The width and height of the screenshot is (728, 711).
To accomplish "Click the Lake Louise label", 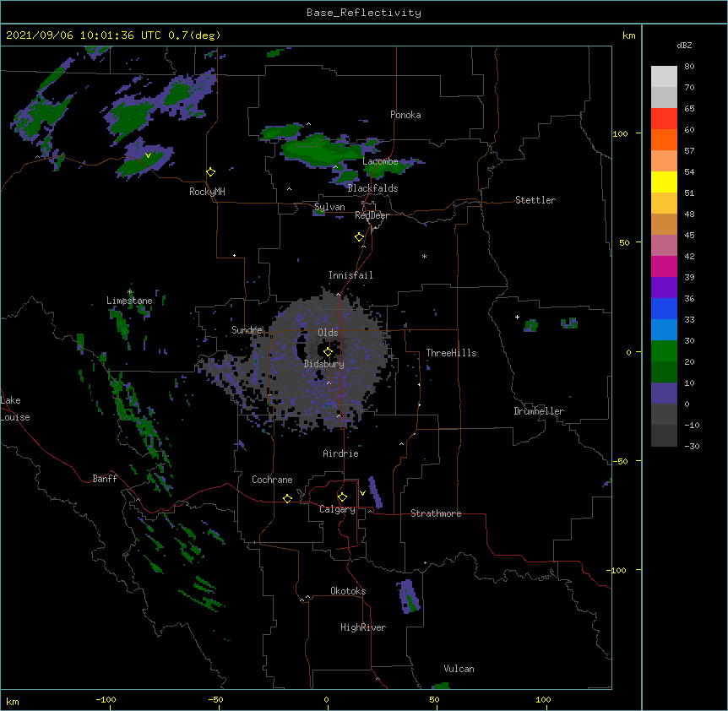I will click(x=15, y=409).
